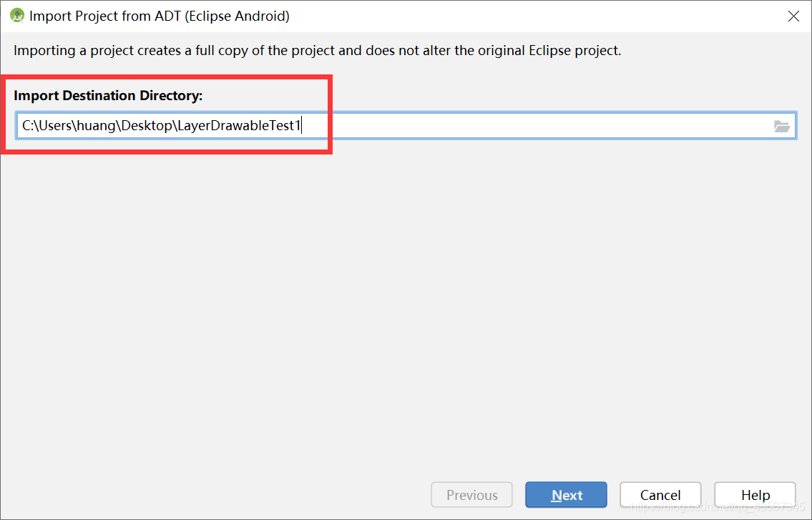Click the highlighted Next button at the bottom

click(x=566, y=494)
